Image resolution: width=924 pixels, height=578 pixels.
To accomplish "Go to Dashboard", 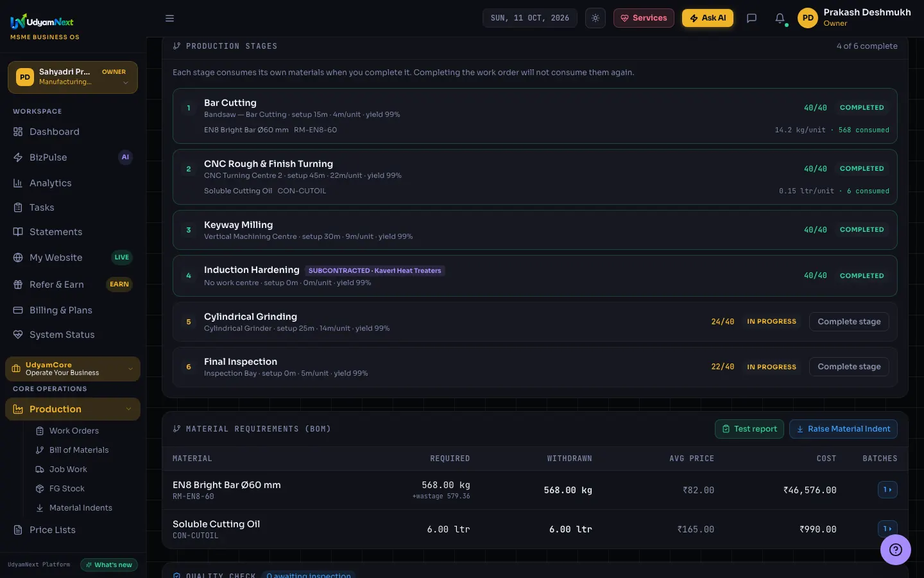I will coord(73,132).
